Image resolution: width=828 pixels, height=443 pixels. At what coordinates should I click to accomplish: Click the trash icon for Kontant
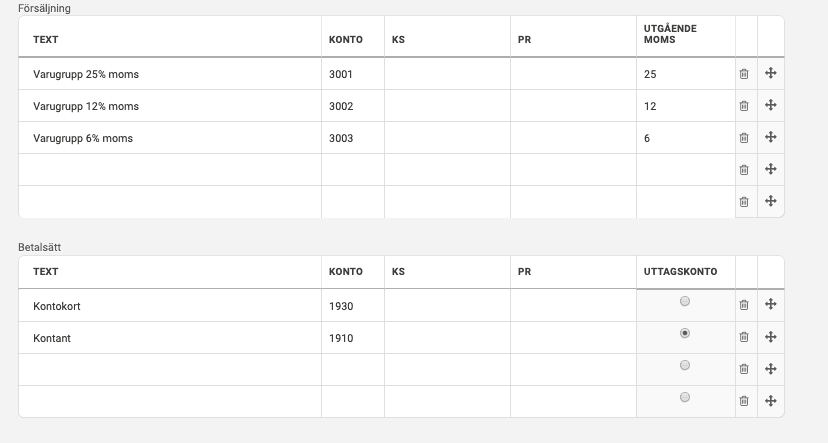click(x=744, y=337)
